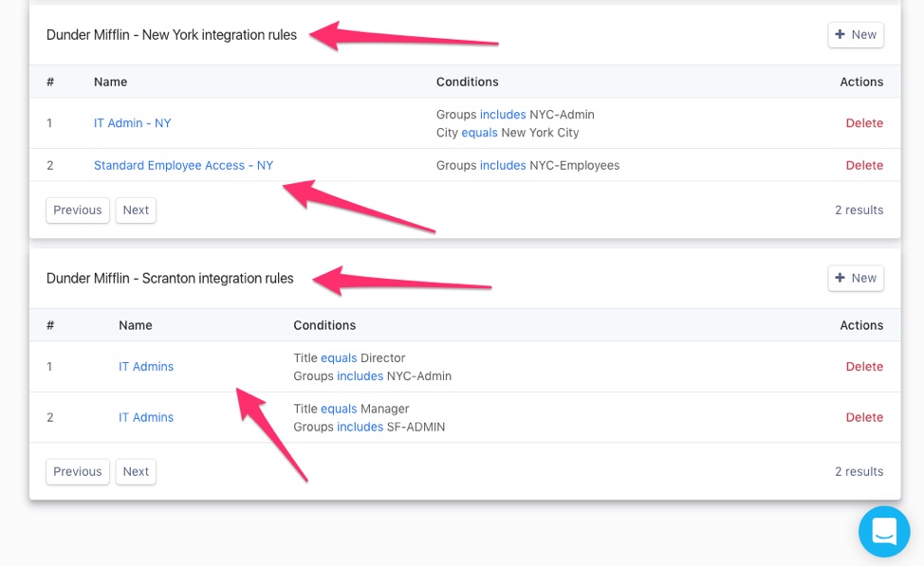Go to Previous page in New York rules
The height and width of the screenshot is (566, 924).
point(78,210)
